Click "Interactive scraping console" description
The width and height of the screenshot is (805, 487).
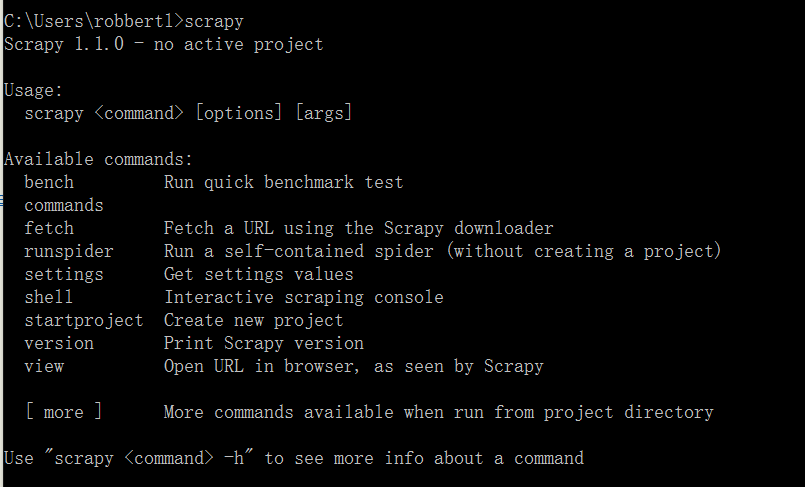tap(304, 297)
